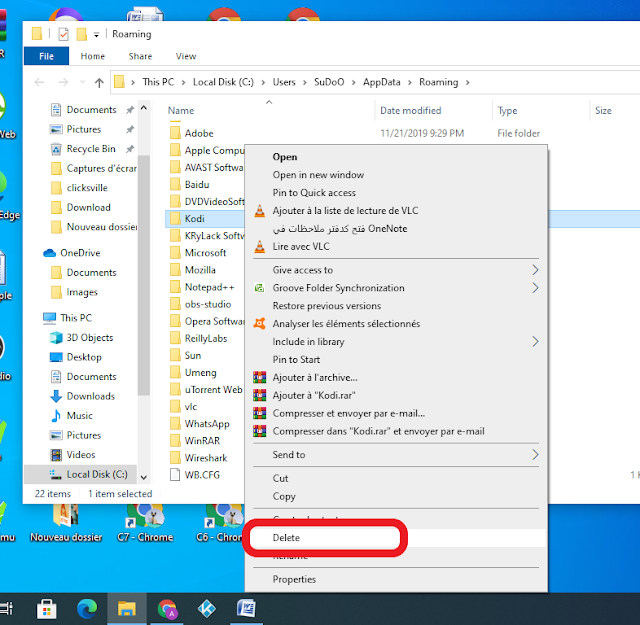
Task: Click the Up one level arrow
Action: pyautogui.click(x=99, y=83)
